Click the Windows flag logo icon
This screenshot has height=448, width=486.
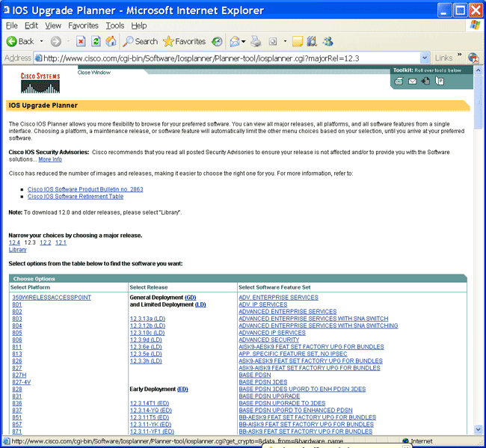click(475, 25)
